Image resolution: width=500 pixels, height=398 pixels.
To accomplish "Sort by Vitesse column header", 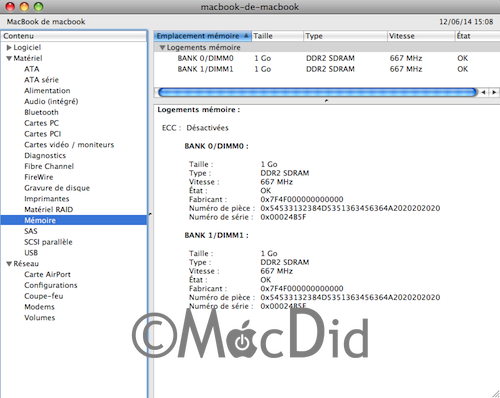I will pyautogui.click(x=421, y=36).
